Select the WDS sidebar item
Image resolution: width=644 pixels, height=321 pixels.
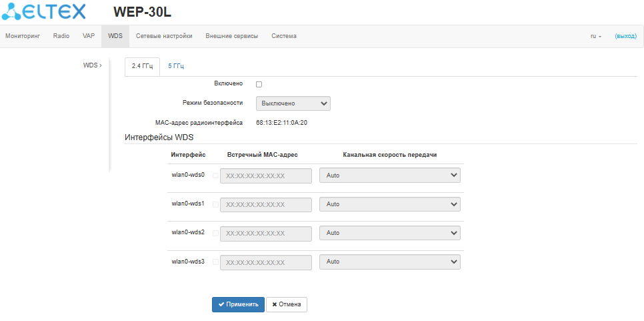(x=91, y=65)
